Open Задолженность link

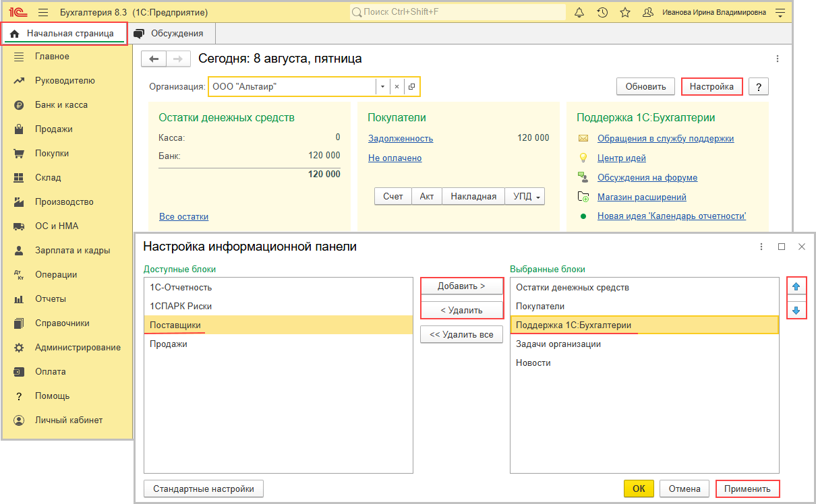click(401, 139)
